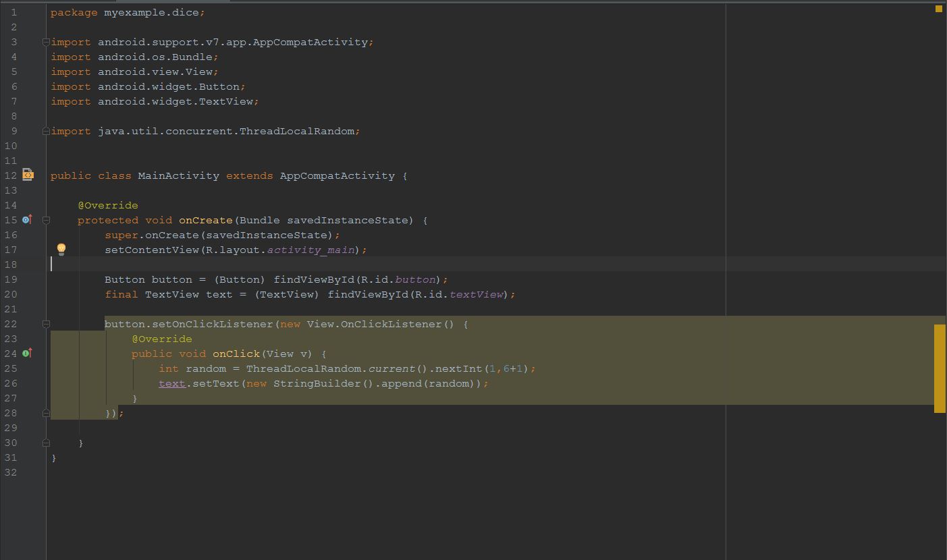
Task: Click the setOnClickListener method call
Action: pyautogui.click(x=213, y=324)
